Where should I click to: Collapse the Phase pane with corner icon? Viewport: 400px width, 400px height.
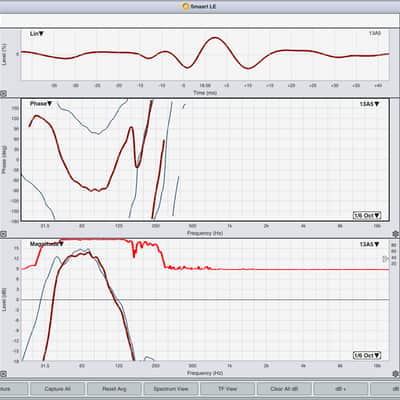[3, 234]
